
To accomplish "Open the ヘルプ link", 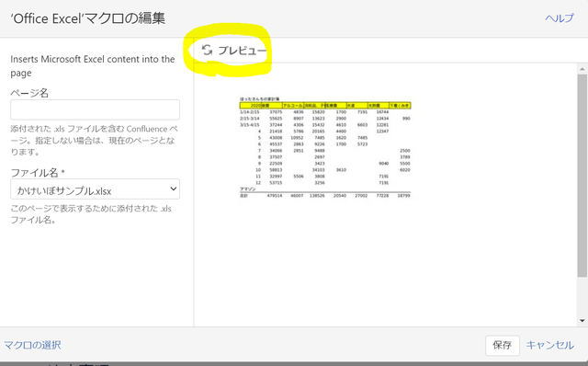I will [x=560, y=18].
